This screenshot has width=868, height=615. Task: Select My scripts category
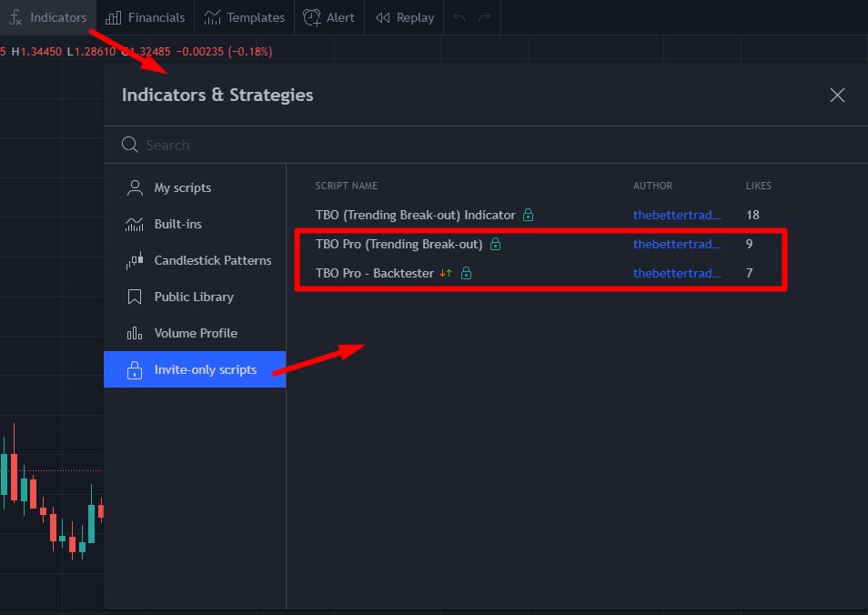pos(182,187)
